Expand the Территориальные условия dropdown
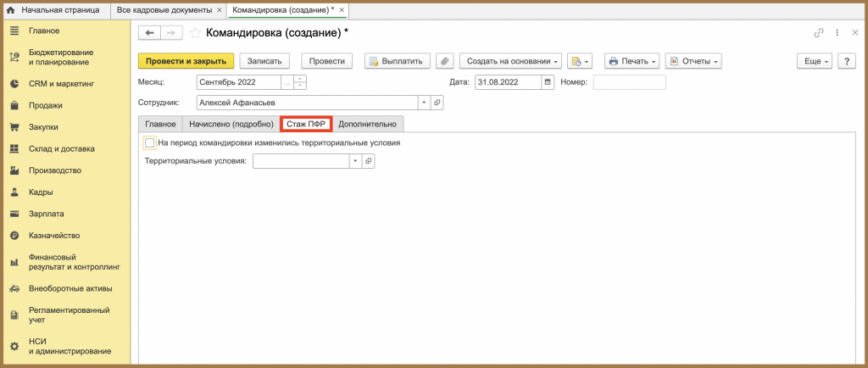The height and width of the screenshot is (368, 868). pos(355,161)
